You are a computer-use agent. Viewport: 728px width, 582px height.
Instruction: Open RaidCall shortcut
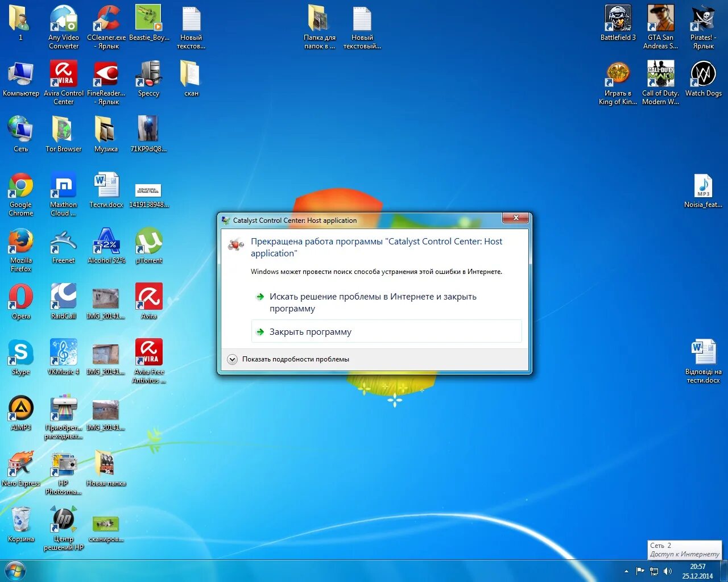(x=64, y=301)
